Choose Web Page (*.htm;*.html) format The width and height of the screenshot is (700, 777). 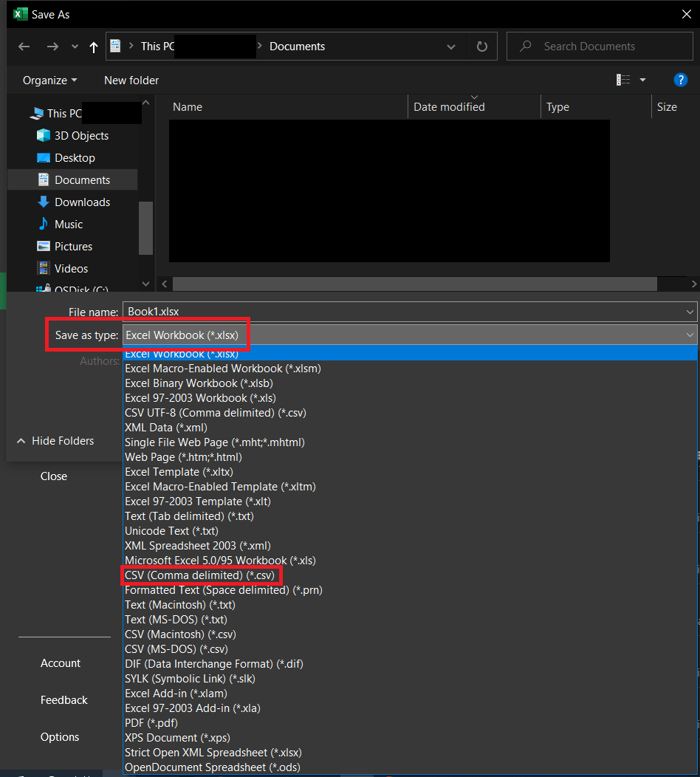click(183, 457)
